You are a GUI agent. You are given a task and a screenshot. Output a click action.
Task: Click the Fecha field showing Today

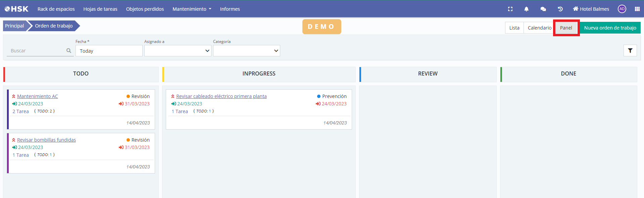(x=109, y=51)
